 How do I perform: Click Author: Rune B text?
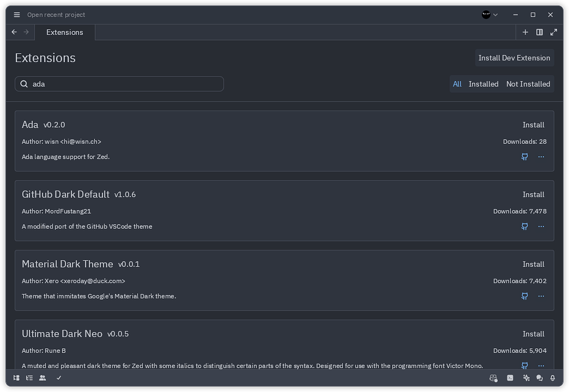pos(44,350)
